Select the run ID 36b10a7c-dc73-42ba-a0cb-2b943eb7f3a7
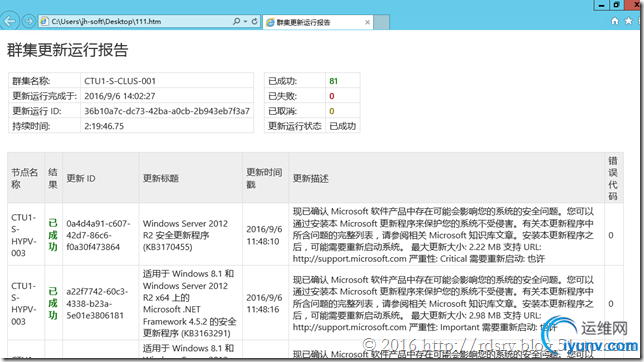Viewport: 644px width, 362px height. [167, 111]
